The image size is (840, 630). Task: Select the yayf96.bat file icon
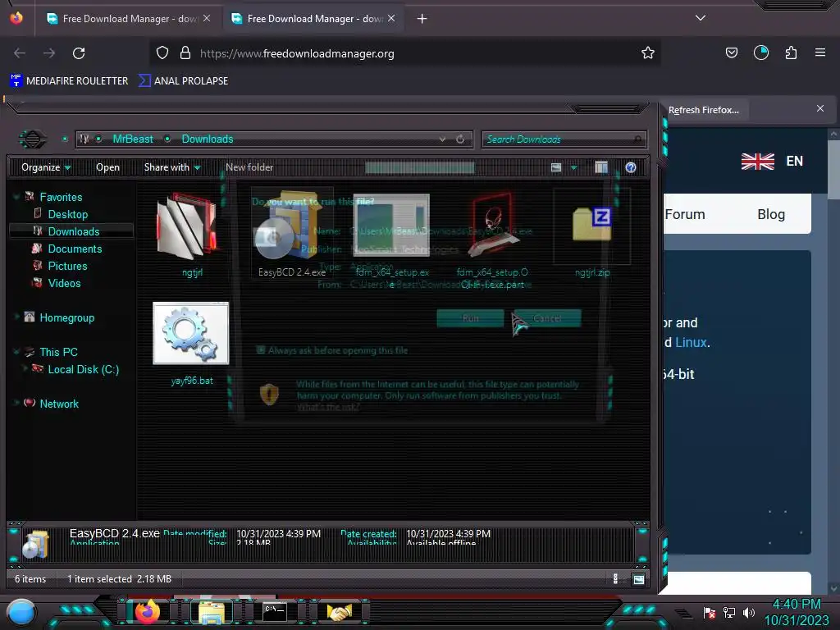(190, 333)
